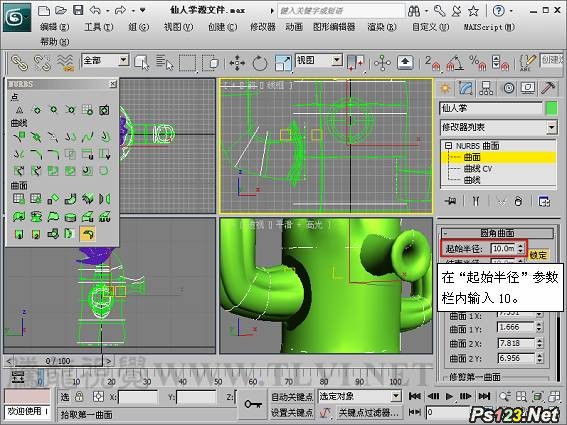Open the 修改器 menu

(263, 27)
